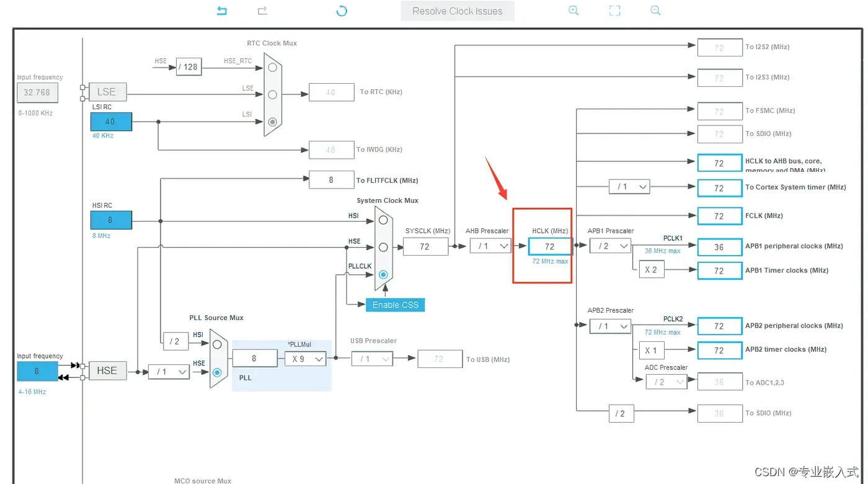Viewport: 868px width, 484px height.
Task: Click the To FLITFCLK value box
Action: [331, 180]
